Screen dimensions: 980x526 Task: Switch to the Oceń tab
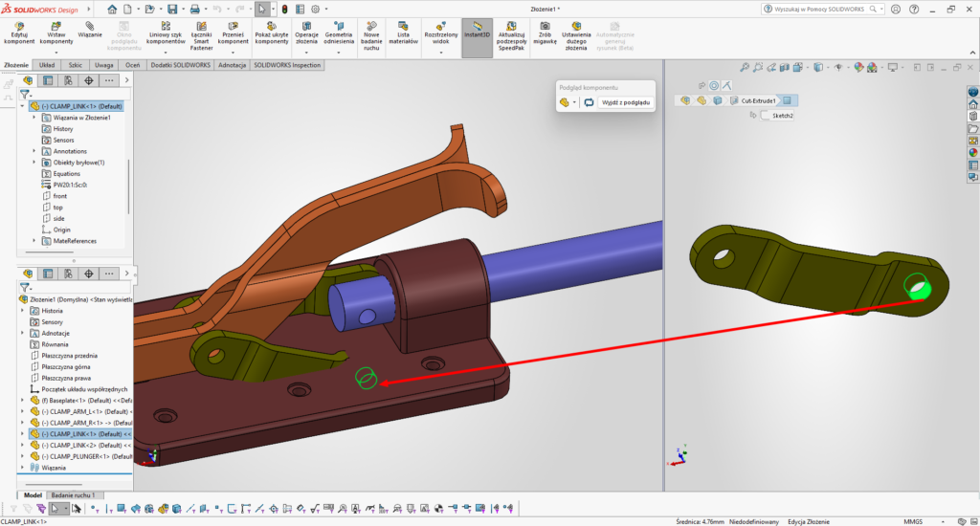click(132, 65)
